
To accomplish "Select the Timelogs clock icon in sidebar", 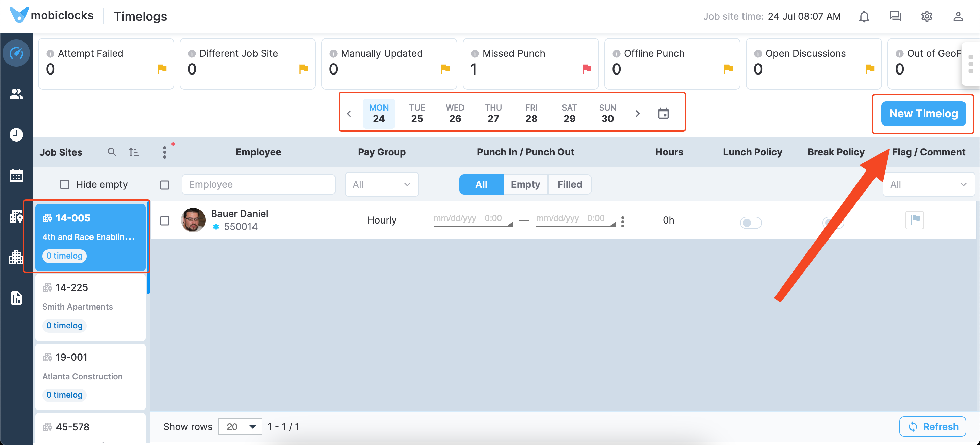I will (x=16, y=134).
